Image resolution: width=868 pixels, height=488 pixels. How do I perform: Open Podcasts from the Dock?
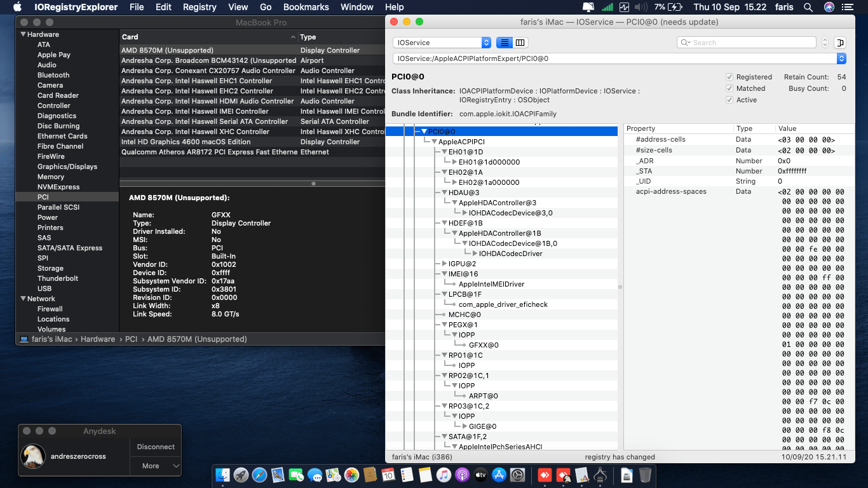pos(462,475)
